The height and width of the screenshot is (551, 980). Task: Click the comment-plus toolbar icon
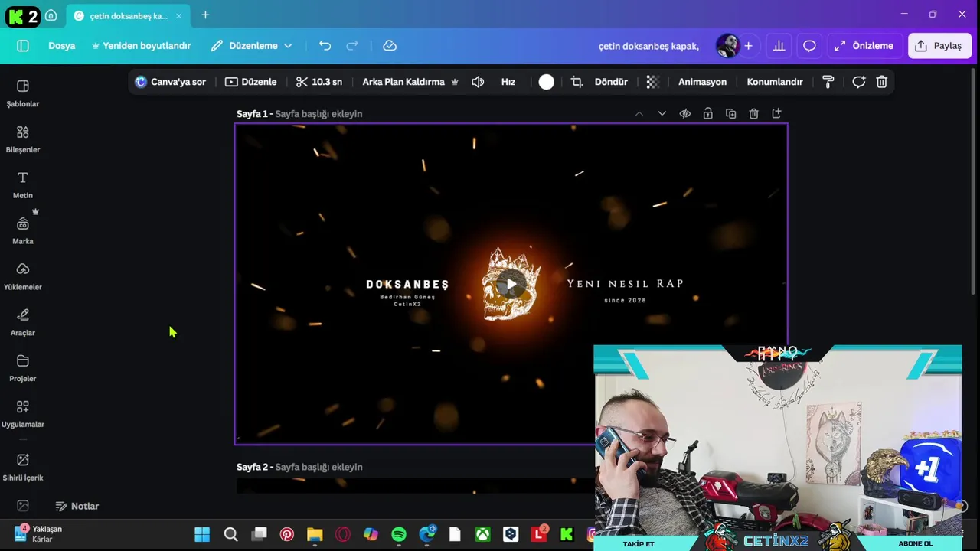pos(858,82)
